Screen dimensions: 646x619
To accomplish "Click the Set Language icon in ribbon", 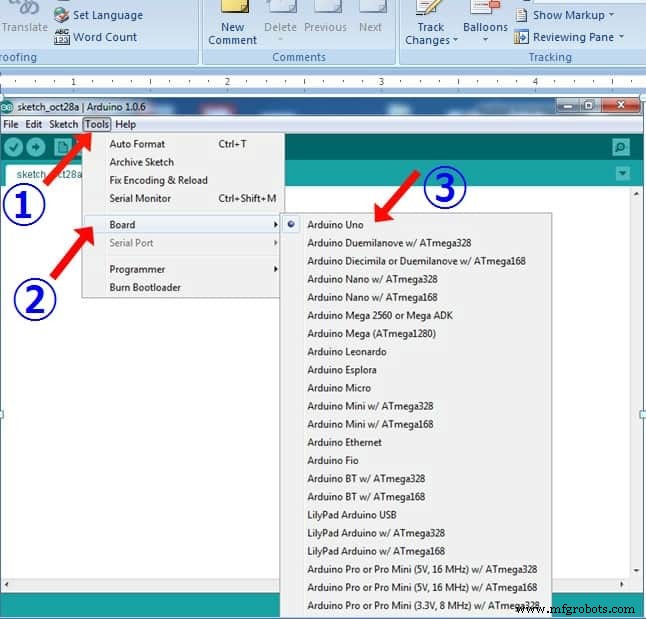I will 61,15.
